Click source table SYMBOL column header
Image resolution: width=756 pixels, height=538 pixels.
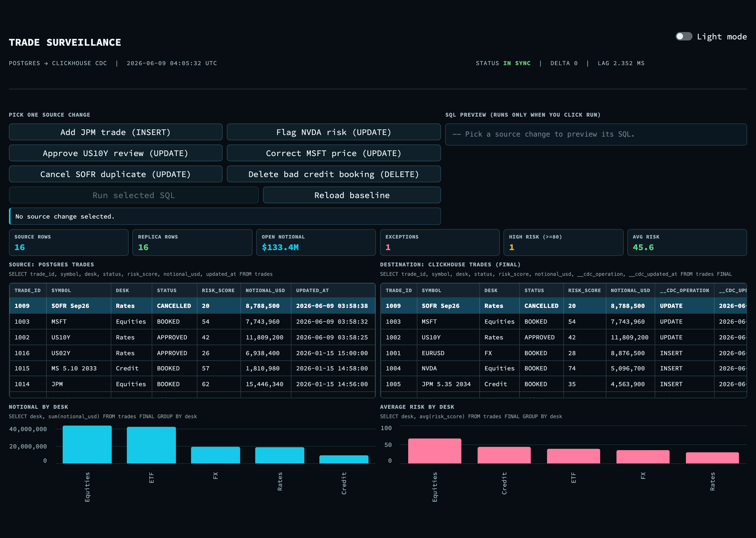[x=78, y=291]
